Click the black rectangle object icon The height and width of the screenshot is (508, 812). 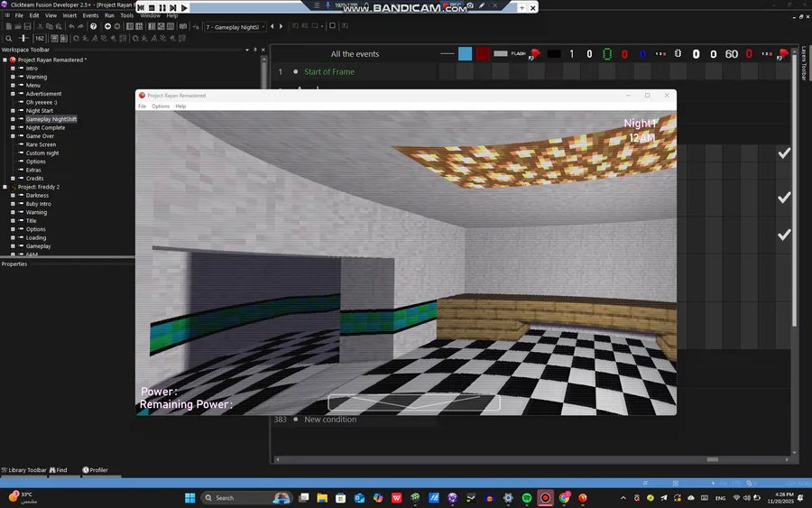coord(554,54)
